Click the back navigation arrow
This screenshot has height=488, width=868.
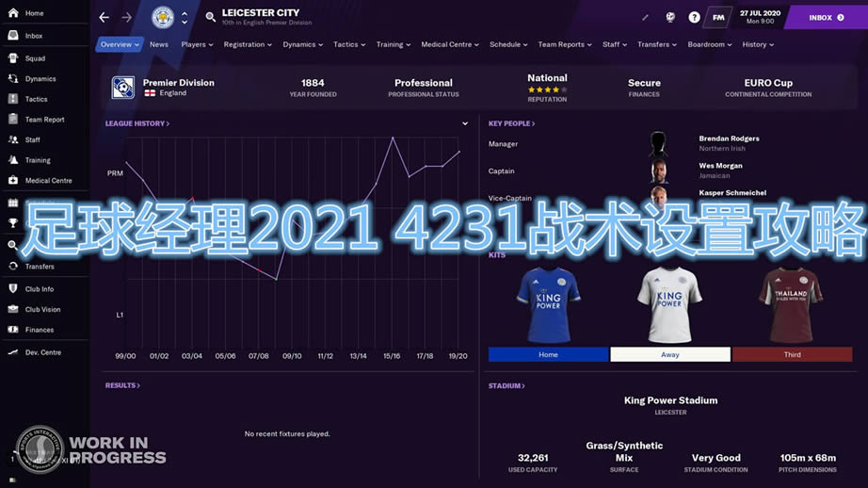coord(104,17)
